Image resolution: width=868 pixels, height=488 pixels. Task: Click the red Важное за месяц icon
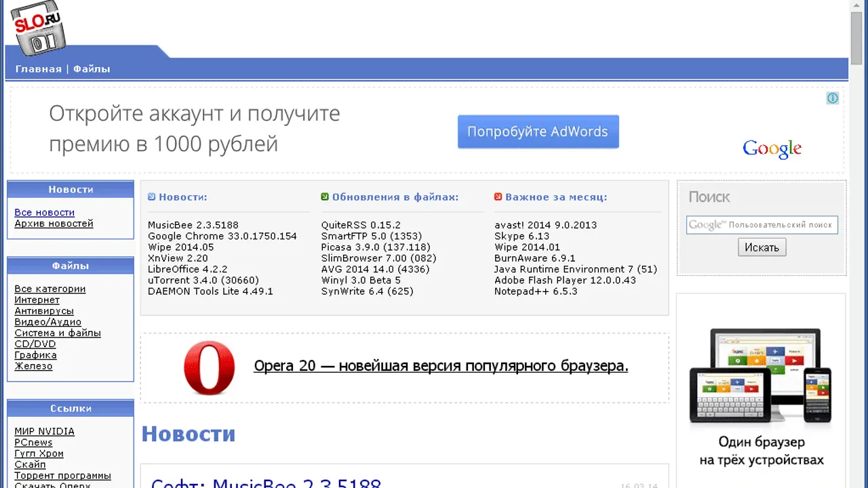coord(498,197)
